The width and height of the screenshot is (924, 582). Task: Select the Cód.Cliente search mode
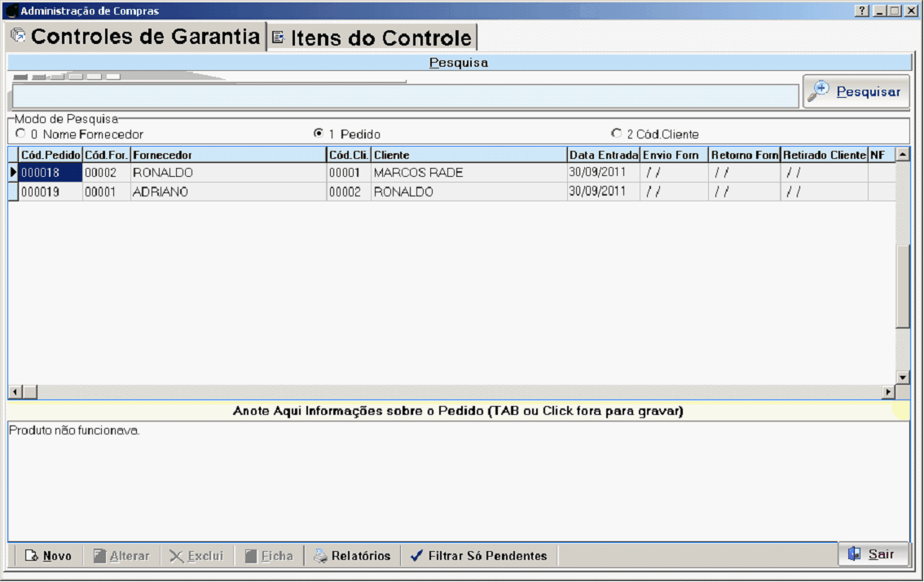(x=617, y=134)
